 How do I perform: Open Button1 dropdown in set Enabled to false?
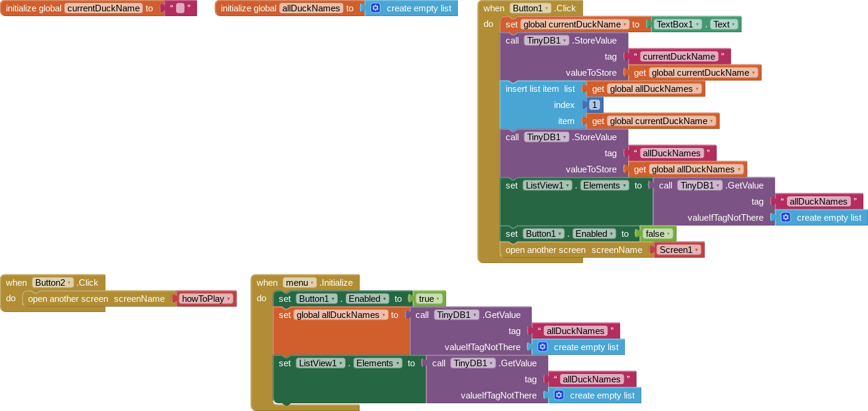click(544, 234)
